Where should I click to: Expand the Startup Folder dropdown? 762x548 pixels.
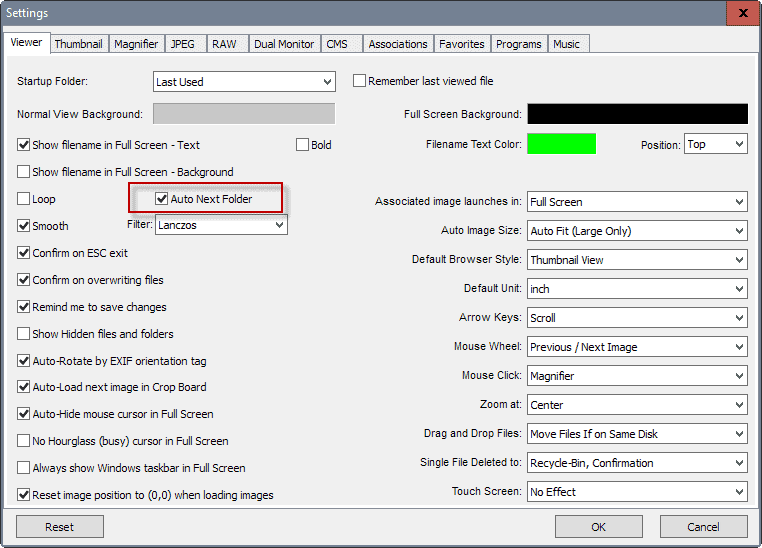click(x=244, y=82)
